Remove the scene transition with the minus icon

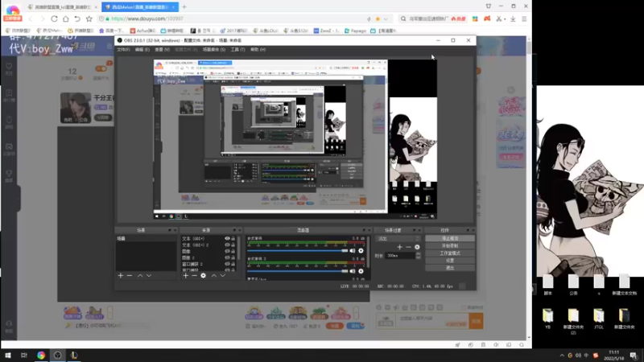coord(408,247)
